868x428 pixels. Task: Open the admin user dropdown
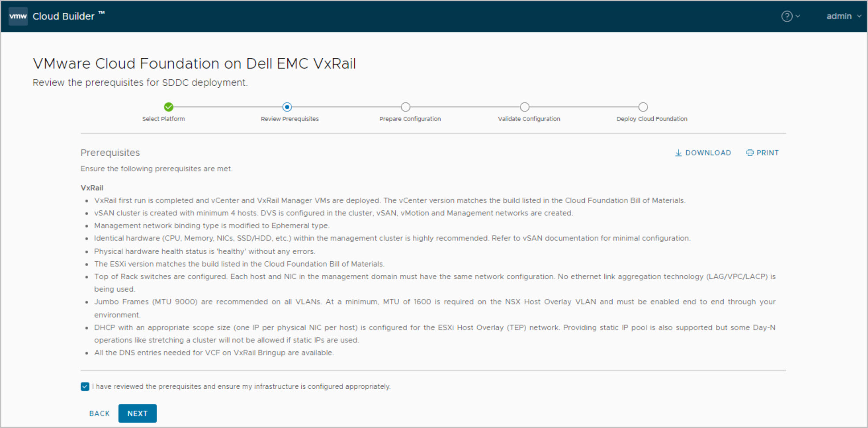pos(844,16)
